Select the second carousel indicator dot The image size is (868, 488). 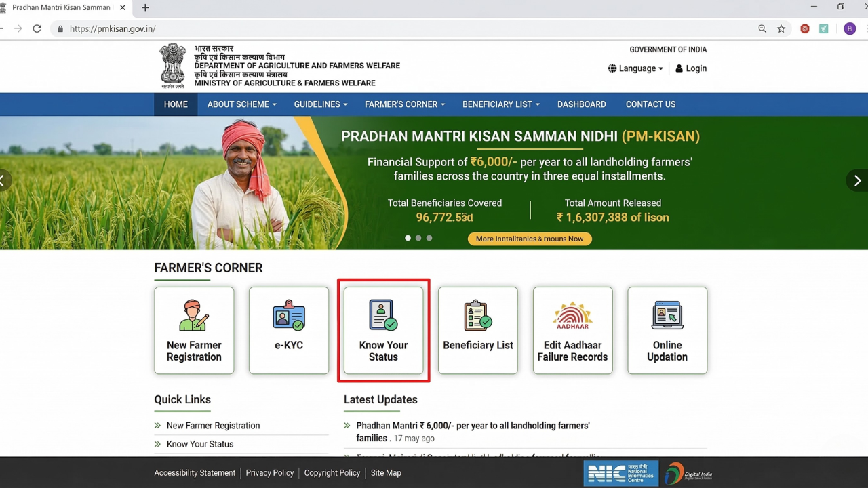click(x=418, y=238)
